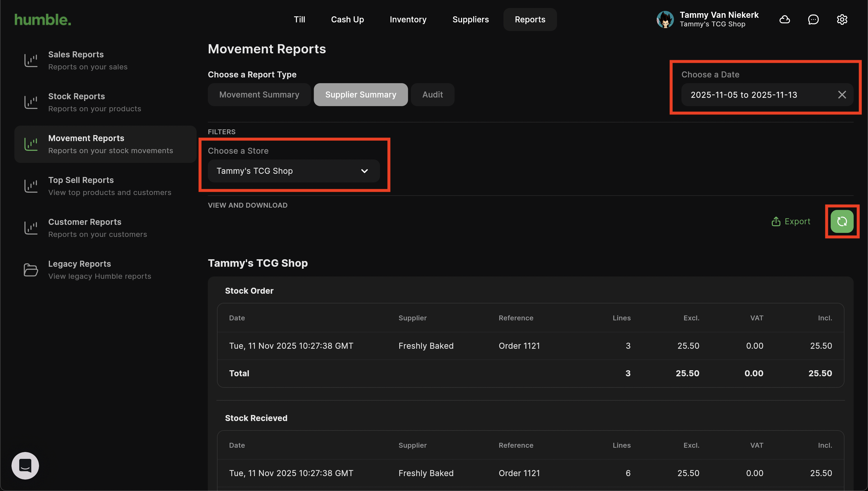
Task: Open Top Sell Reports section
Action: [x=109, y=186]
